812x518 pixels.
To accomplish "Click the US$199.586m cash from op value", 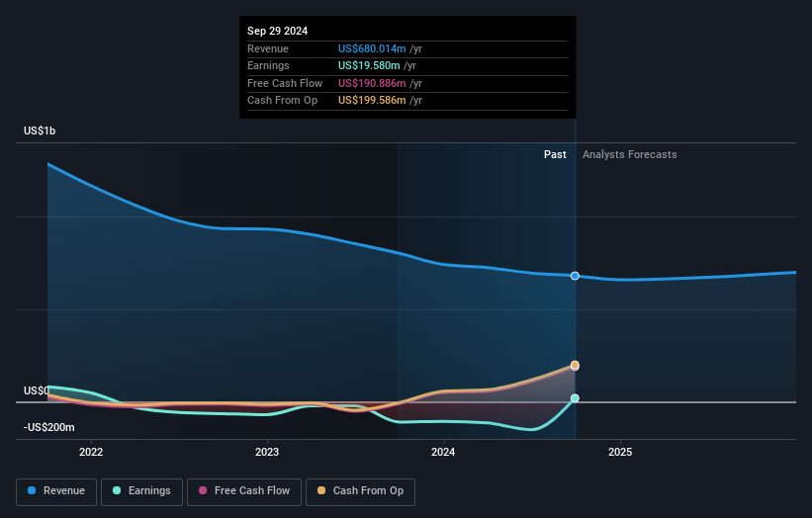I will (372, 101).
